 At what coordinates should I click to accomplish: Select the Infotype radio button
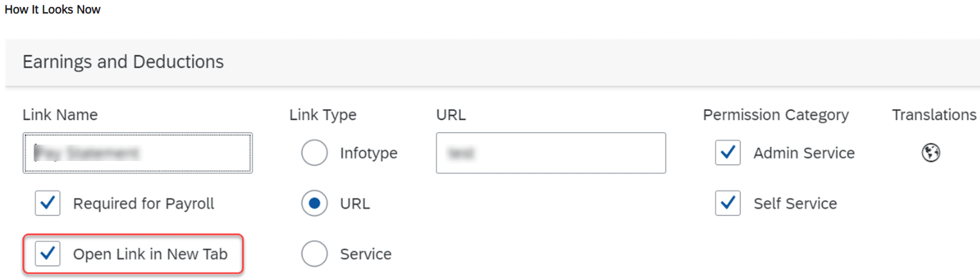(315, 153)
